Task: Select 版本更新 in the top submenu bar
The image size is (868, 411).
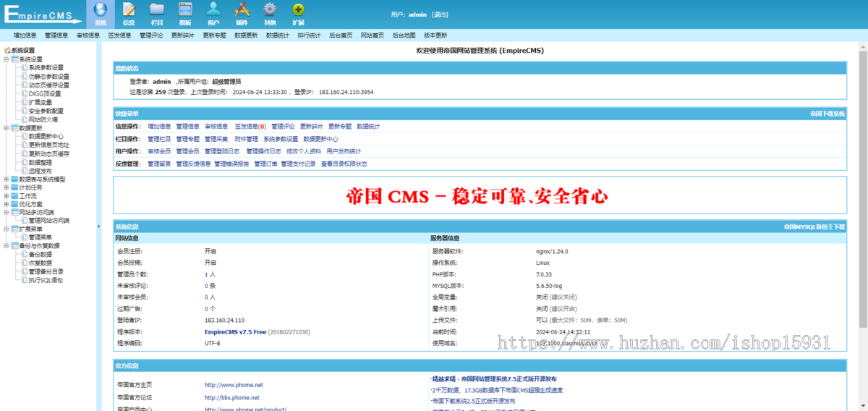Action: [x=435, y=35]
